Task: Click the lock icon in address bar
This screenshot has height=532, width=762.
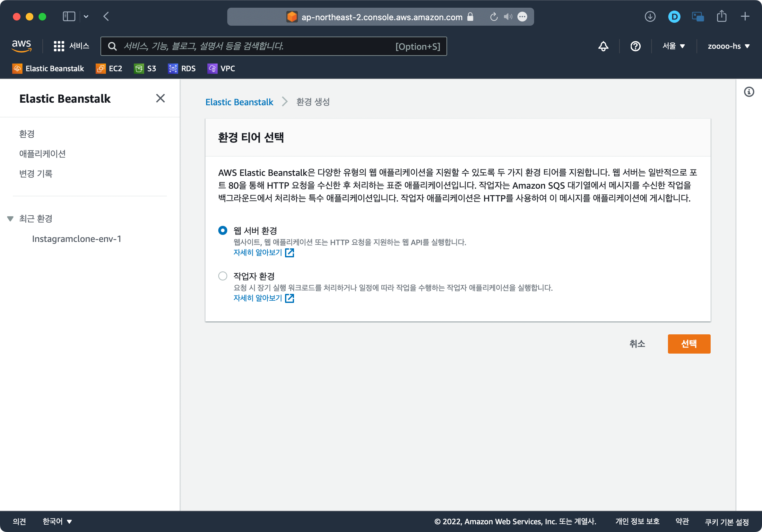Action: coord(470,17)
